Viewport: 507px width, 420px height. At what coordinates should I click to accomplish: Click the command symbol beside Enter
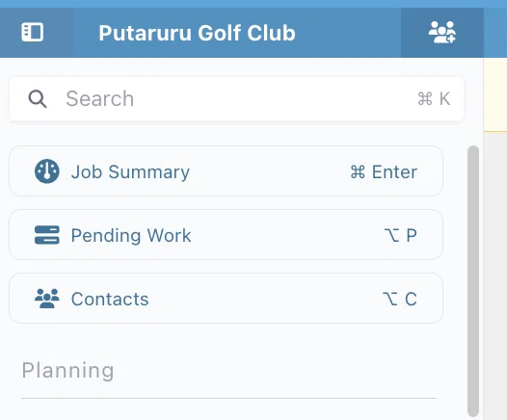coord(358,171)
